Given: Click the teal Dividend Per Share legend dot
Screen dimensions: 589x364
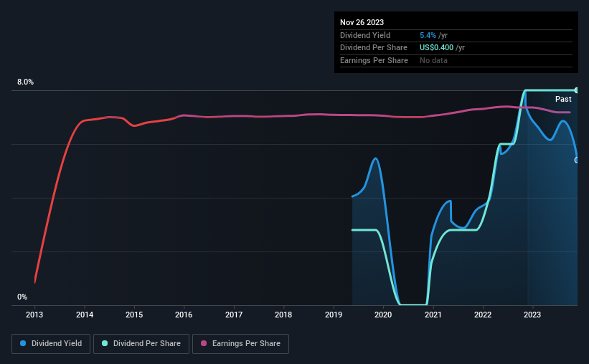Looking at the screenshot, I should (105, 343).
